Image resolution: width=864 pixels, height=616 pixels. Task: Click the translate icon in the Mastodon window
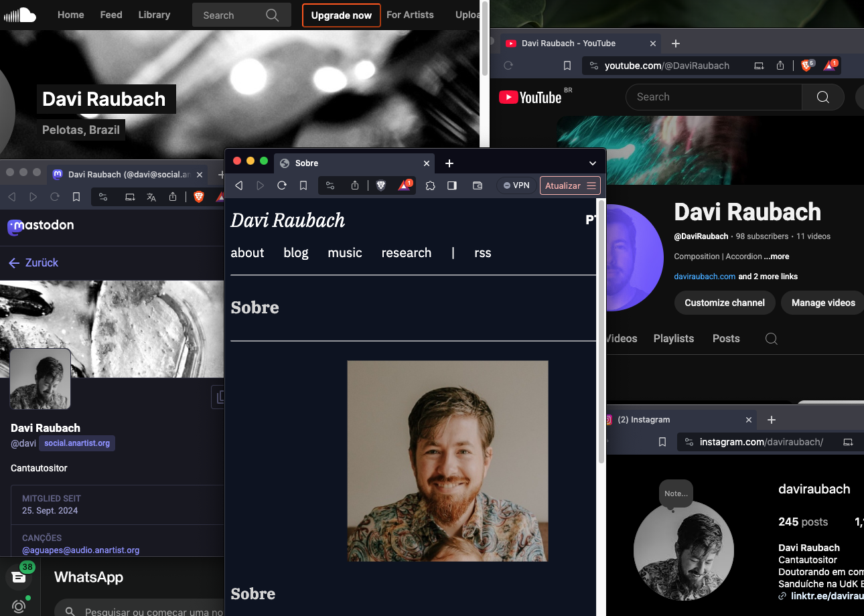pyautogui.click(x=151, y=197)
